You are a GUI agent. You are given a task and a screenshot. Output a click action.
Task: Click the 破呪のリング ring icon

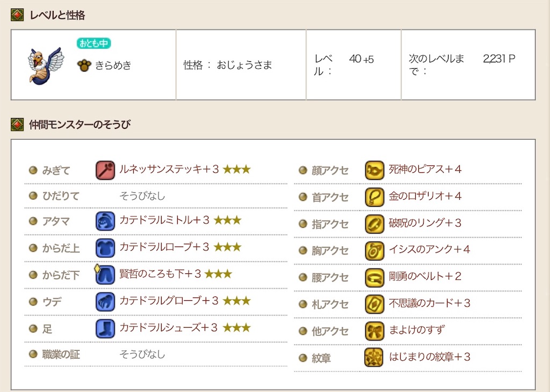click(x=374, y=224)
